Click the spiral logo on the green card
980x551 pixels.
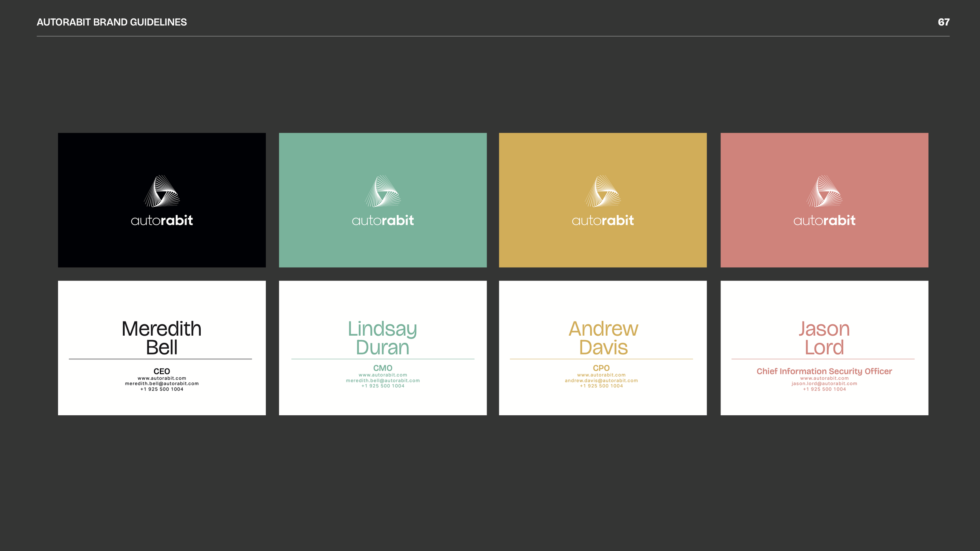click(383, 191)
